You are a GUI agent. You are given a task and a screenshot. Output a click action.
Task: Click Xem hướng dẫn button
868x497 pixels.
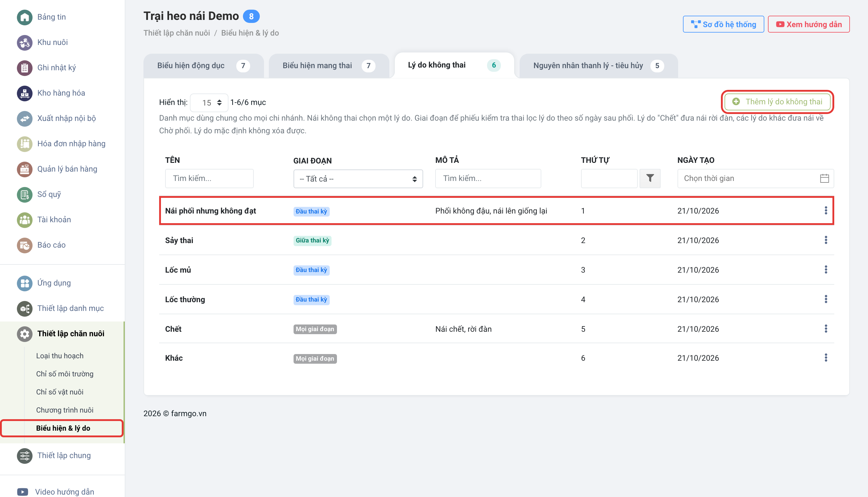pyautogui.click(x=809, y=24)
